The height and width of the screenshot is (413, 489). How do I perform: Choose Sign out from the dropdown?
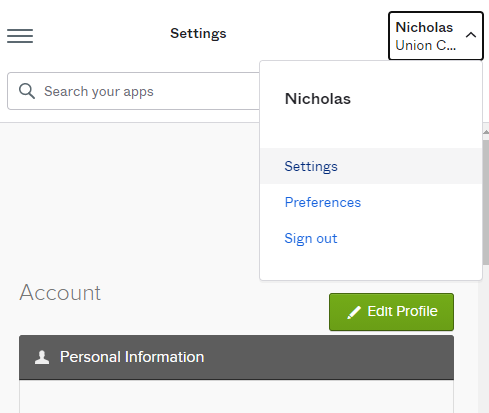click(x=311, y=239)
